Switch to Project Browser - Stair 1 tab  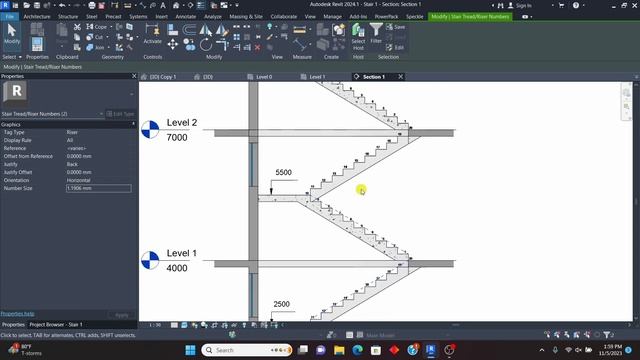(56, 324)
